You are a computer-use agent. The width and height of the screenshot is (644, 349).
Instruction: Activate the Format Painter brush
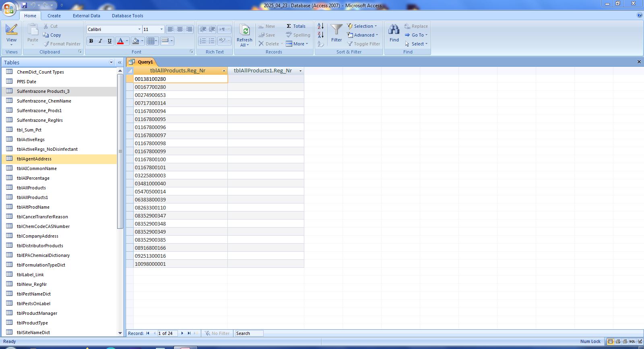pyautogui.click(x=62, y=44)
